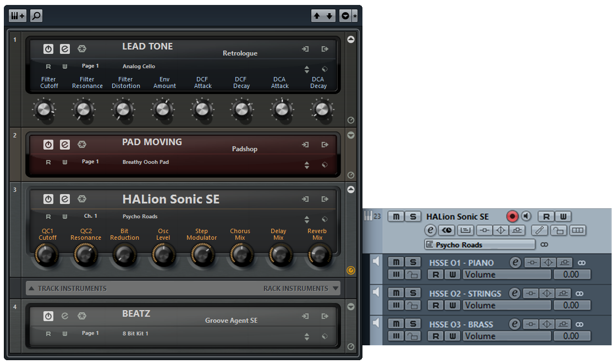This screenshot has width=616, height=364.
Task: Click the Add Track Instrument button
Action: 18,16
